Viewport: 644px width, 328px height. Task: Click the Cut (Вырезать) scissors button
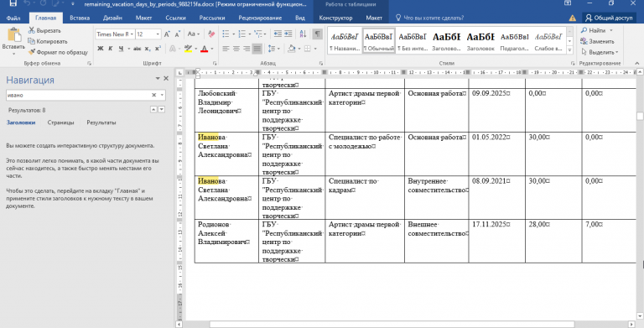pos(44,30)
